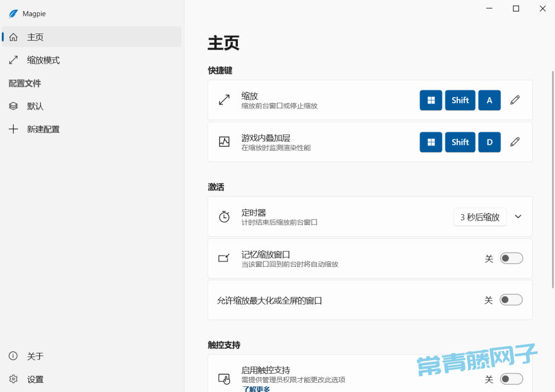The width and height of the screenshot is (555, 392).
Task: Click the scale arrows icon in 缩放 card
Action: click(225, 100)
